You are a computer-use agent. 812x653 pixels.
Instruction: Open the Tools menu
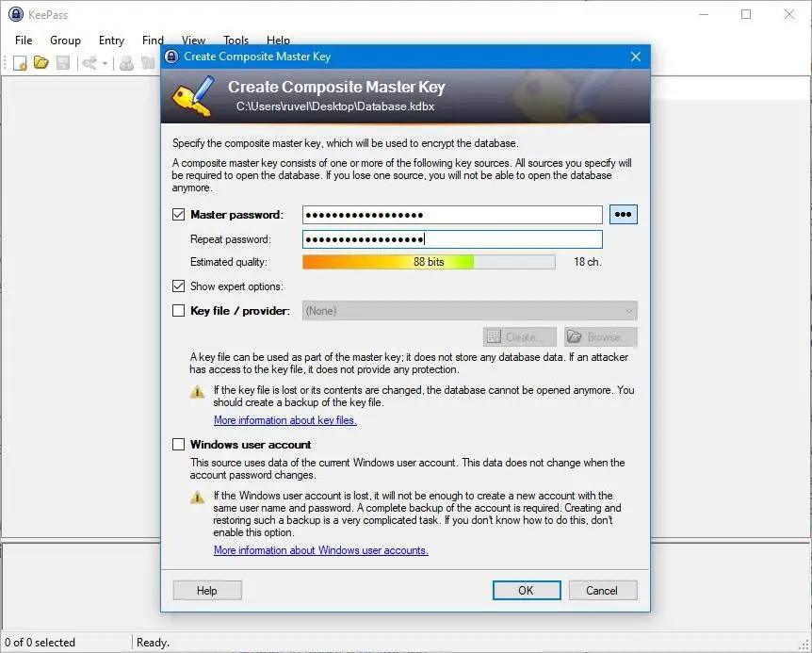[235, 41]
